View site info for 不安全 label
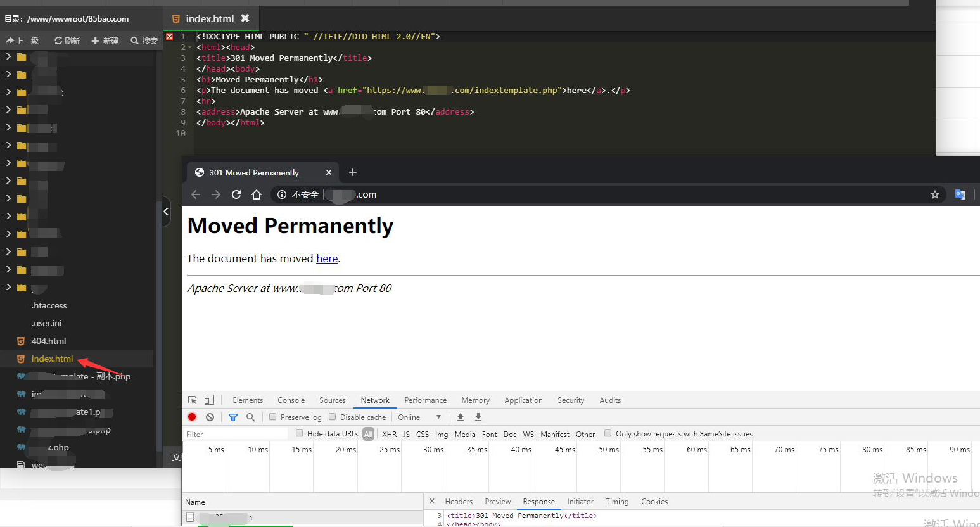 pos(298,194)
